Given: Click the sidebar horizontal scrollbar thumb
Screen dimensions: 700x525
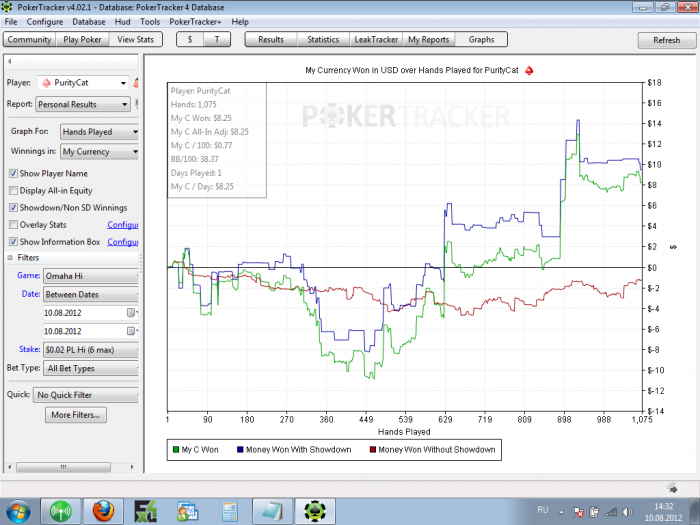Looking at the screenshot, I should [x=63, y=467].
